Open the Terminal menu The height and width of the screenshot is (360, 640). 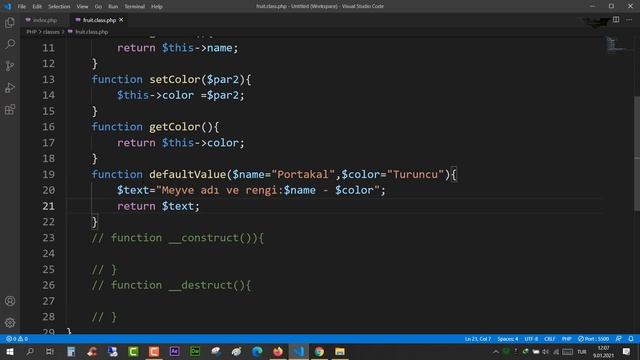pyautogui.click(x=135, y=6)
